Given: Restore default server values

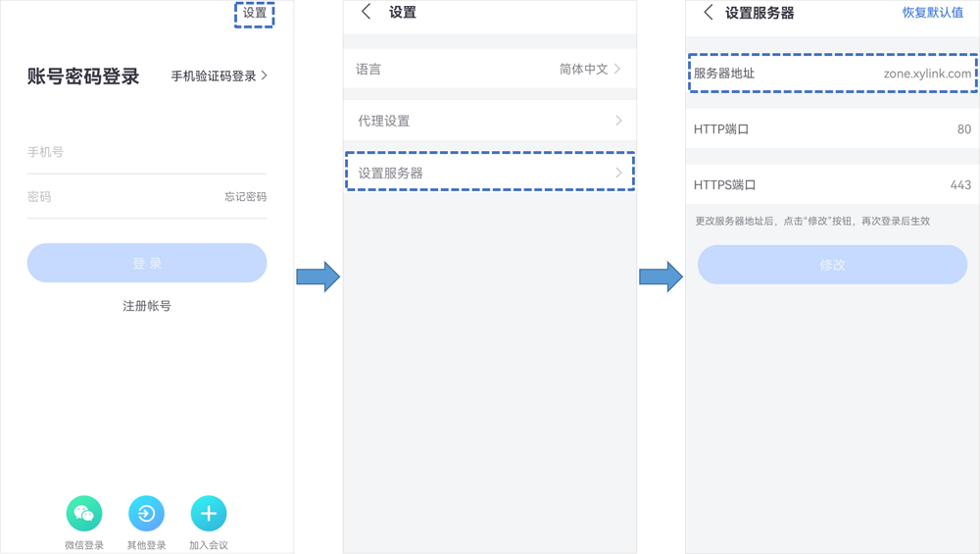Looking at the screenshot, I should pos(932,13).
